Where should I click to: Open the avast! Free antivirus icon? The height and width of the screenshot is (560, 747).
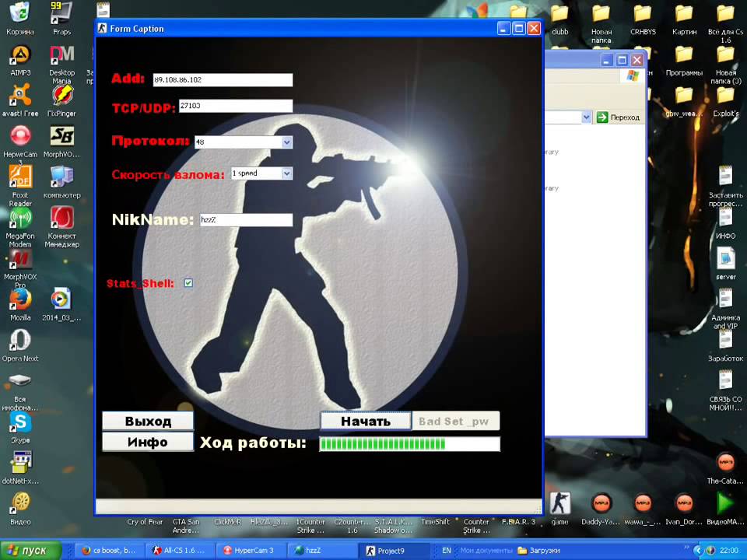pyautogui.click(x=20, y=95)
